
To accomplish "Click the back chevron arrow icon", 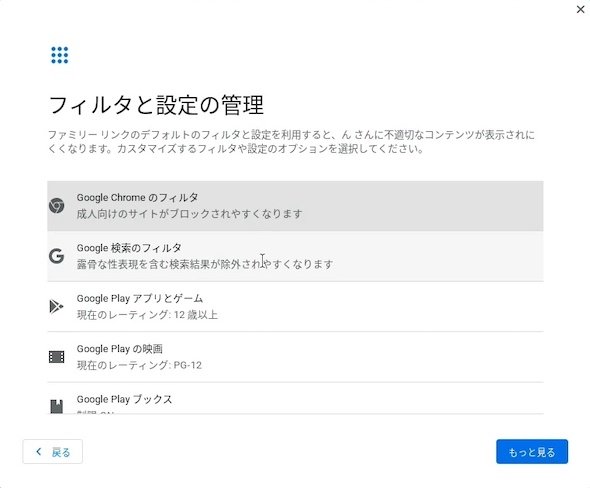I will pos(39,452).
